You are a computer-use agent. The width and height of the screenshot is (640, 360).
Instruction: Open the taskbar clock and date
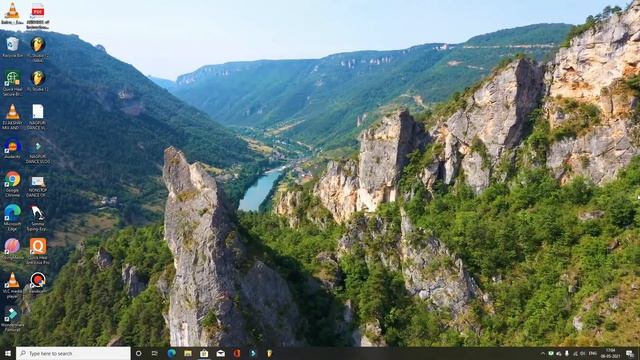click(611, 353)
